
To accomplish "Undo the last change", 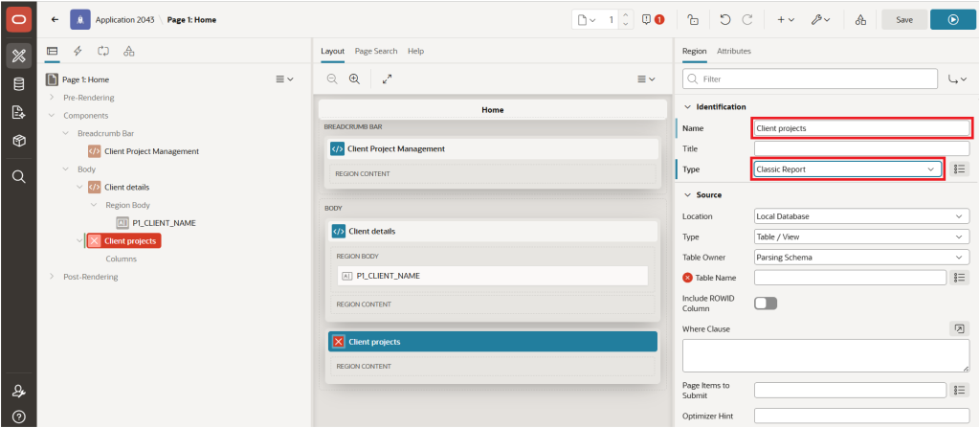I will [x=725, y=19].
